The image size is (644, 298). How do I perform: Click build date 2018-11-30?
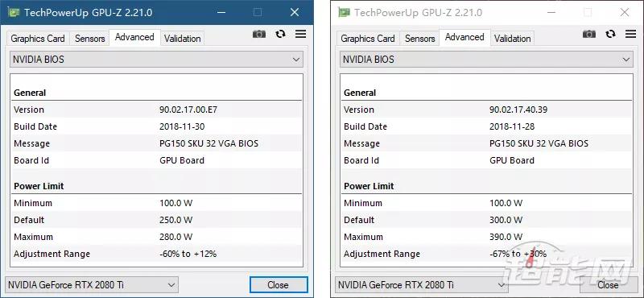pyautogui.click(x=182, y=126)
